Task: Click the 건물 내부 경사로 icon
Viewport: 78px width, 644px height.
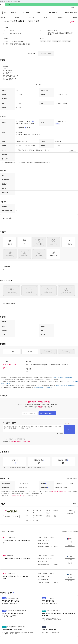Action: pos(66,290)
